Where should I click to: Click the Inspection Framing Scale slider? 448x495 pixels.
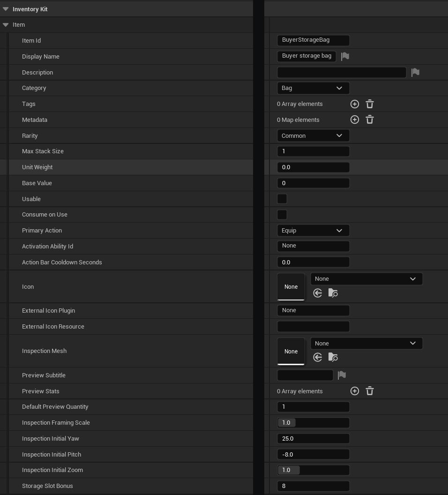click(314, 423)
